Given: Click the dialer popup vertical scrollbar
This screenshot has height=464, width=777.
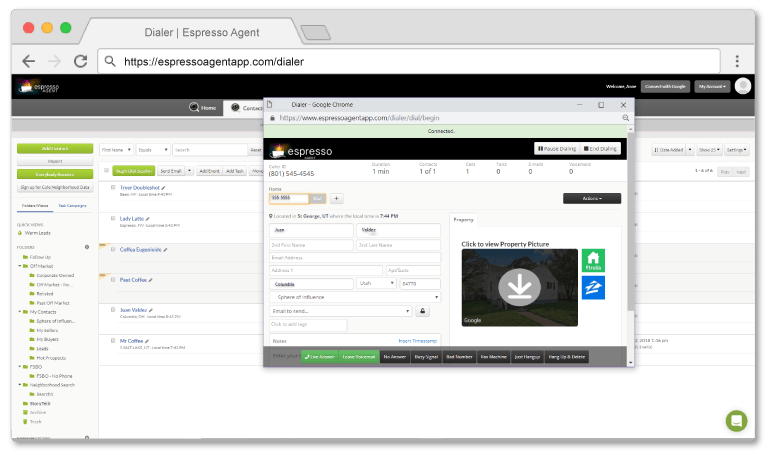Looking at the screenshot, I should (x=630, y=222).
